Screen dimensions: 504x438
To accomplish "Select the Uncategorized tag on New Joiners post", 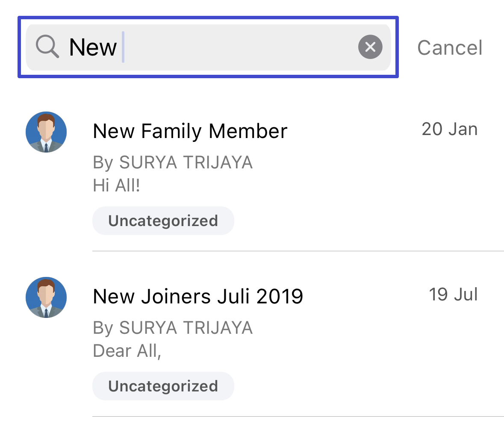I will pos(163,386).
